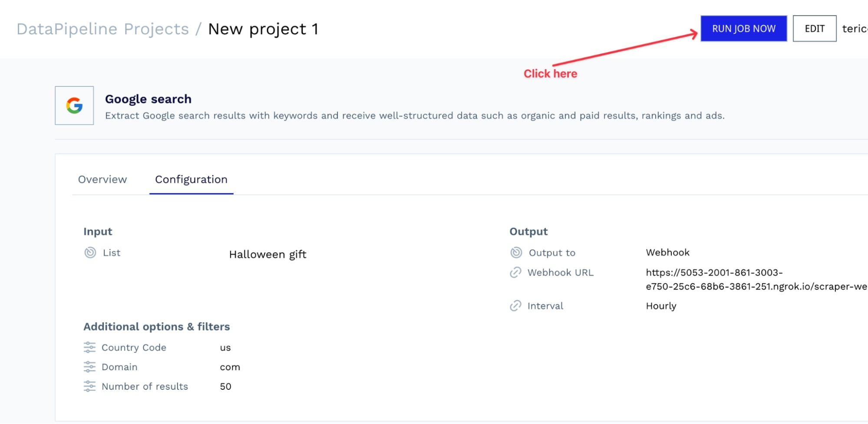This screenshot has width=868, height=424.
Task: Select the Hourly interval value
Action: point(660,306)
